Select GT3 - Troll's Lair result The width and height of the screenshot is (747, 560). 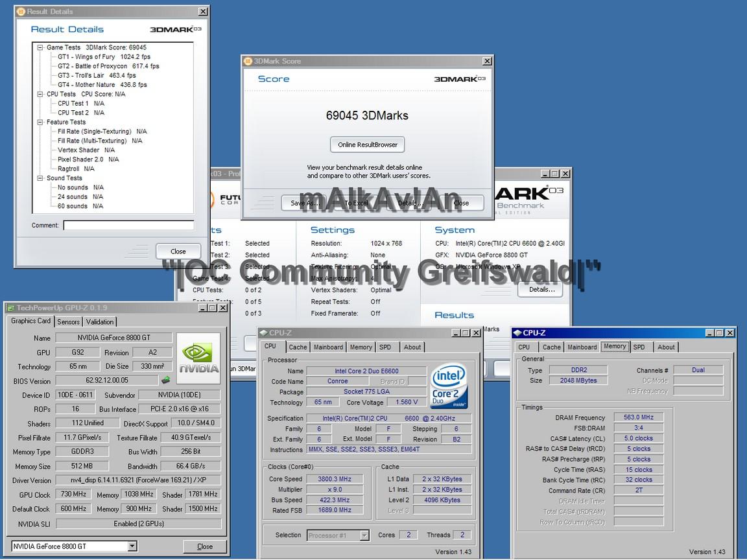pos(97,75)
